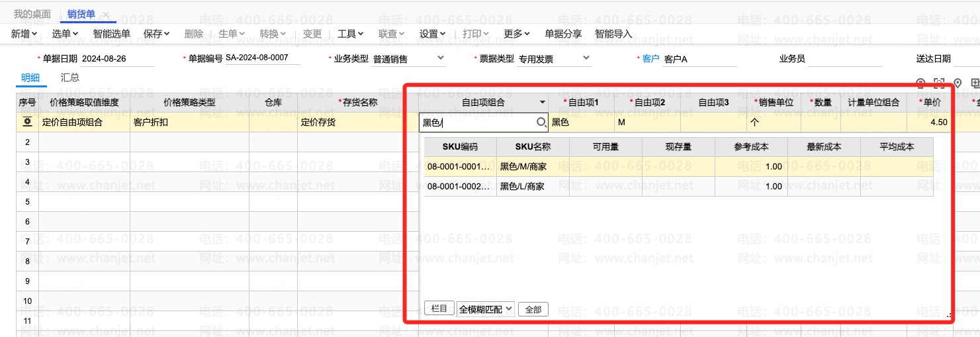Click the 现存量 column header

(678, 147)
